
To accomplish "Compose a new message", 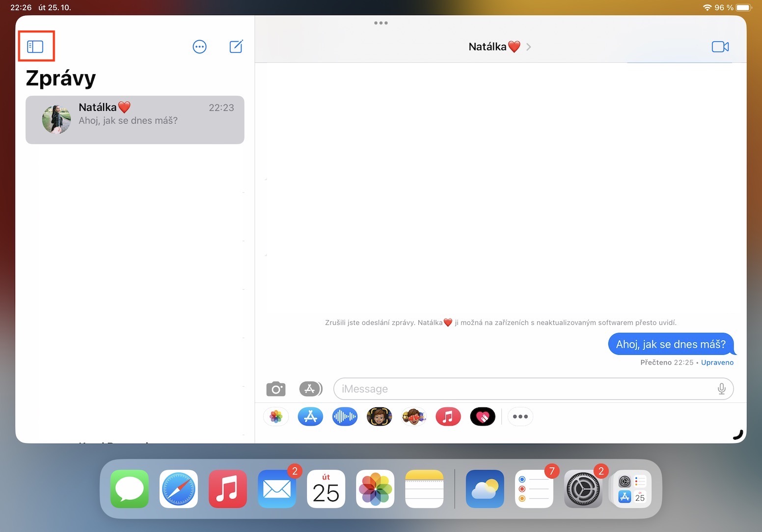I will (236, 47).
